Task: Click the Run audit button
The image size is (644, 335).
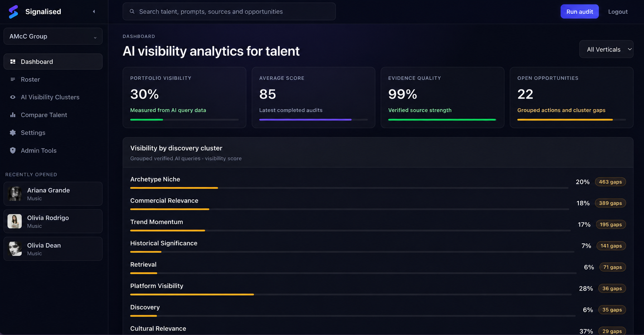Action: [x=579, y=11]
